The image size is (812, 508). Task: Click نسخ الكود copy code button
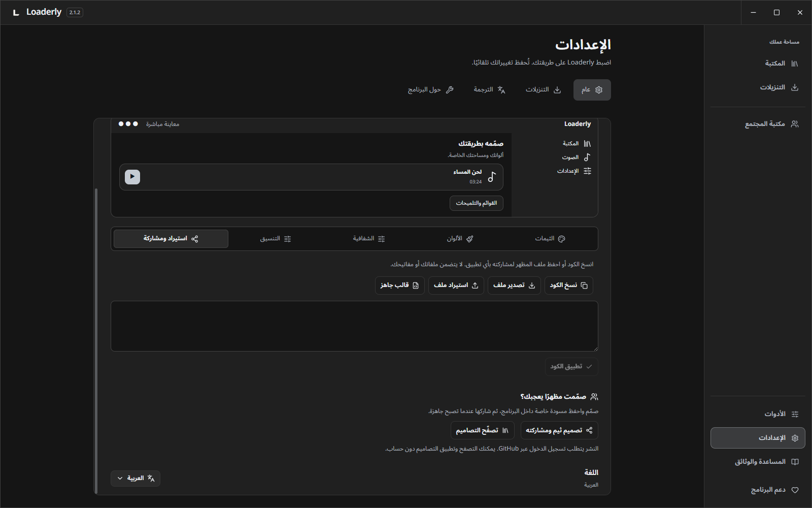point(568,285)
